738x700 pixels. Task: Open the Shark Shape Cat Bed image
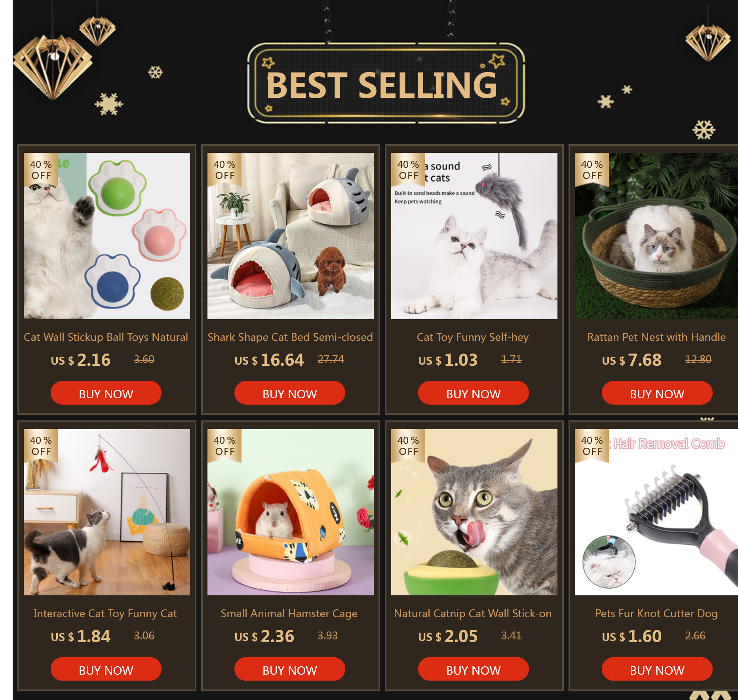tap(291, 236)
